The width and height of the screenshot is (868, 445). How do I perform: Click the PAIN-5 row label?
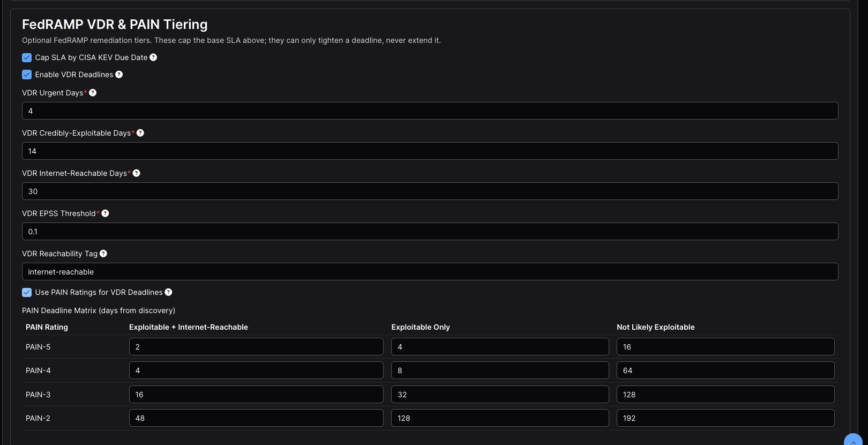(38, 347)
